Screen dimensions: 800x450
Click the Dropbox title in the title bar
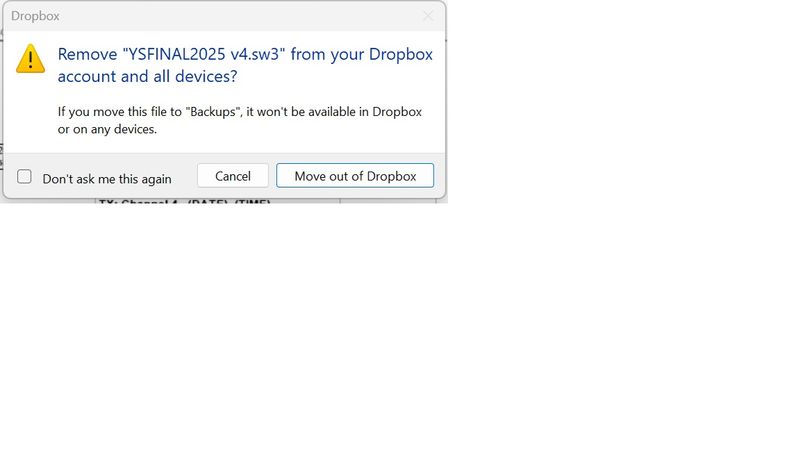[35, 16]
